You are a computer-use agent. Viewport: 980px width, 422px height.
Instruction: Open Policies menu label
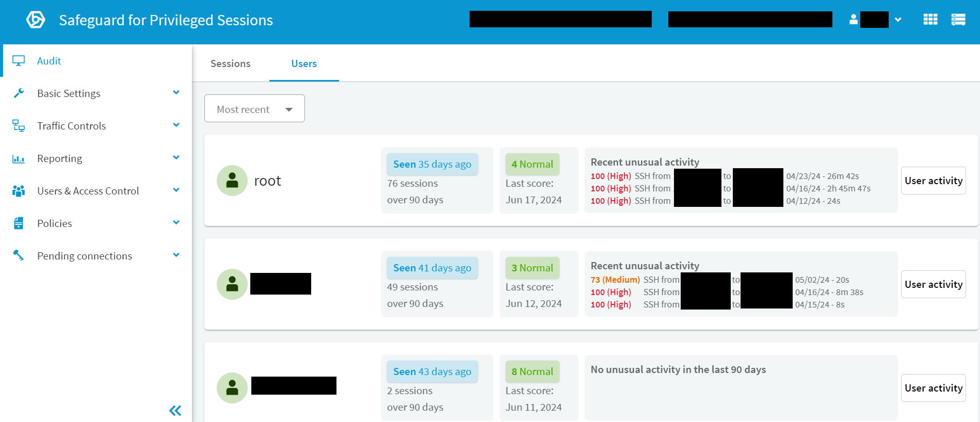tap(54, 223)
